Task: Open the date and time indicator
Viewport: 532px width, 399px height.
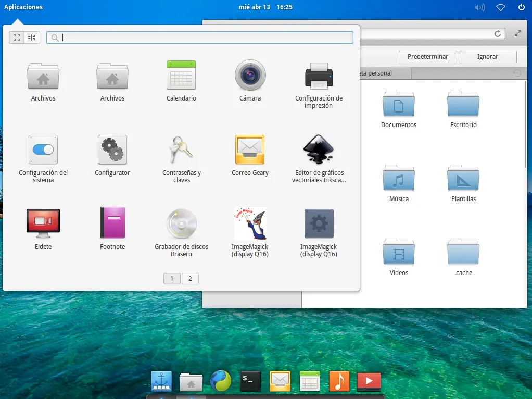Action: coord(265,7)
